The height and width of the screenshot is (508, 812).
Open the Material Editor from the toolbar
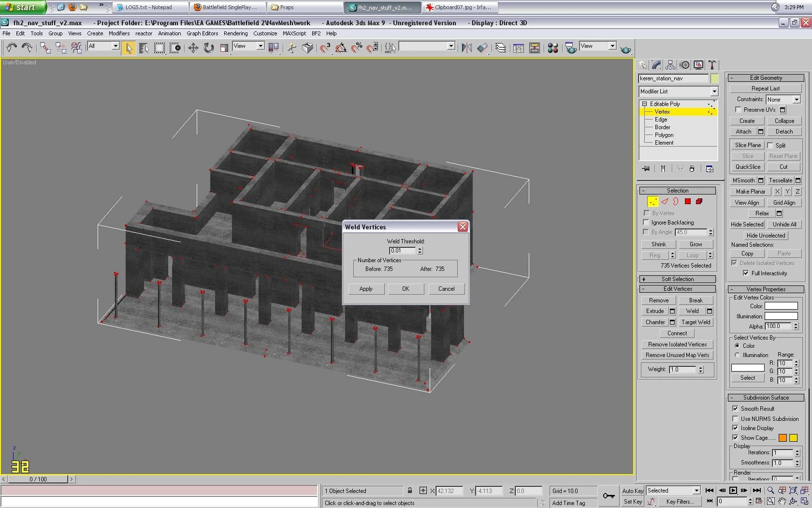click(x=553, y=47)
